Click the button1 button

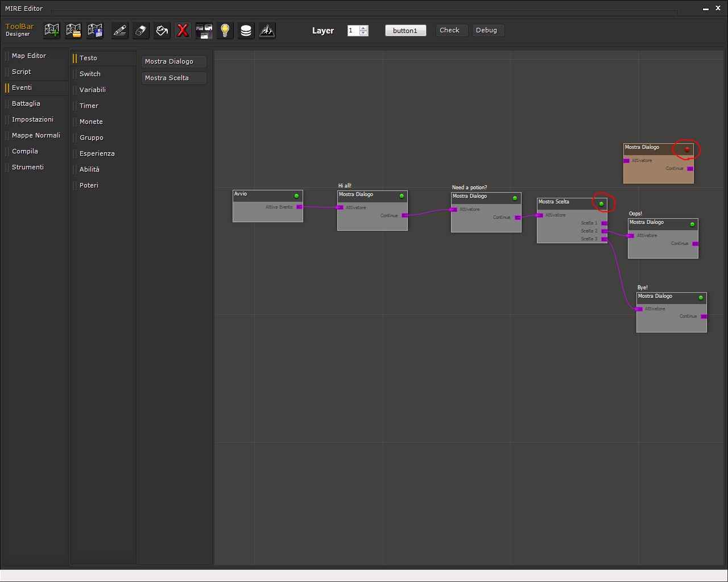(405, 31)
